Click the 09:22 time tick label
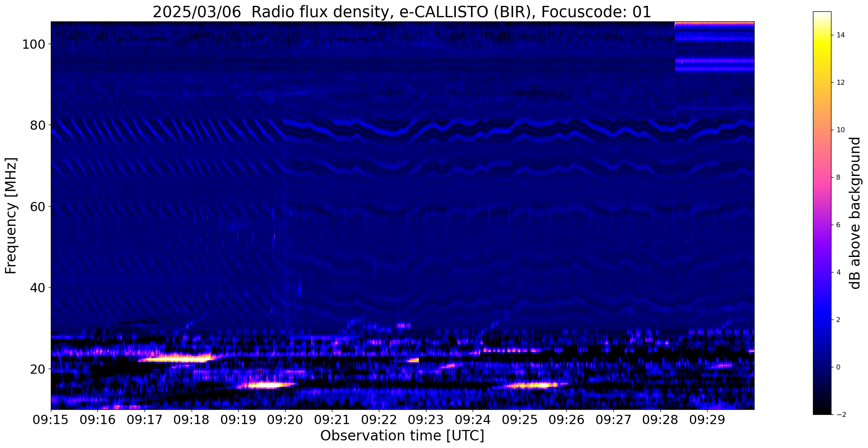868x448 pixels. coord(379,420)
